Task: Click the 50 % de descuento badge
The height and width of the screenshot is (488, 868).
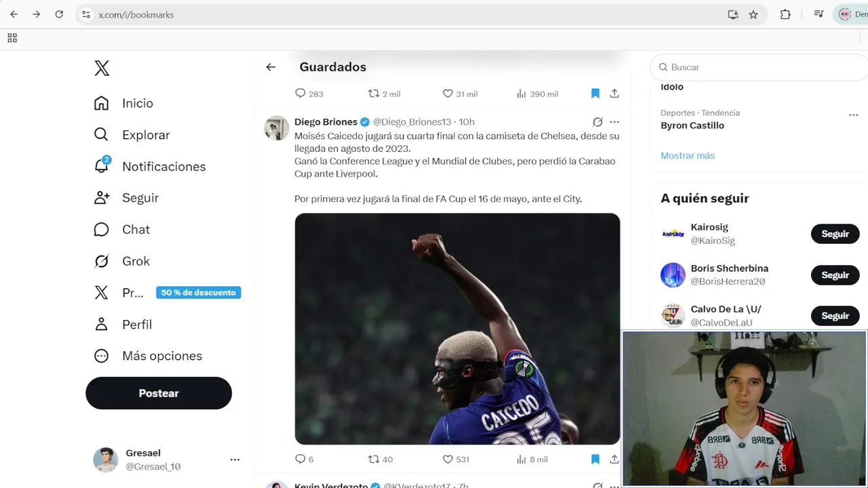Action: tap(199, 293)
